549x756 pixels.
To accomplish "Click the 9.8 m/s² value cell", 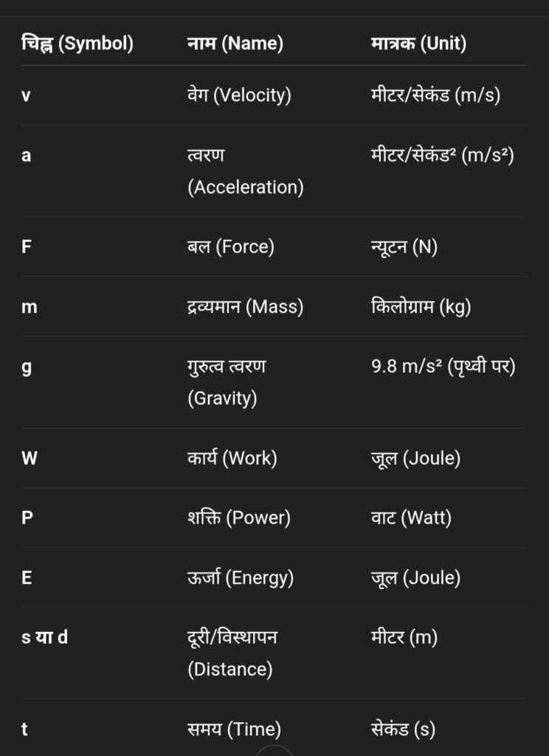I will pyautogui.click(x=443, y=367).
